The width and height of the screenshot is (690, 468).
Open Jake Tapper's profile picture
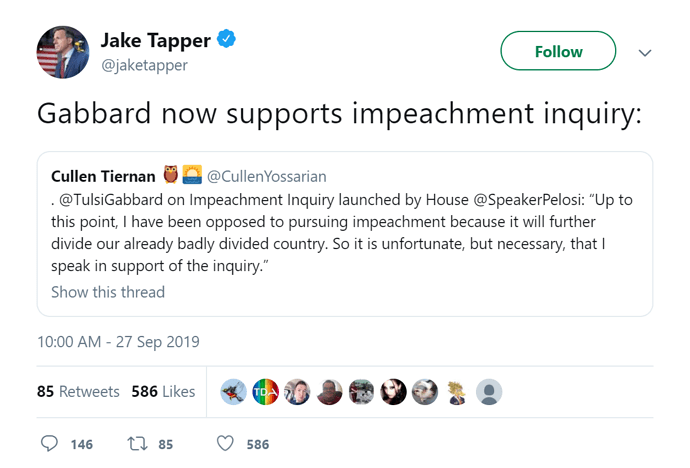[x=63, y=51]
